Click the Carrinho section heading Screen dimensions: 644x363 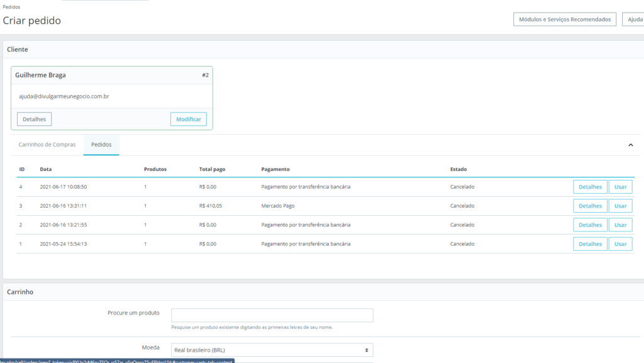(20, 292)
